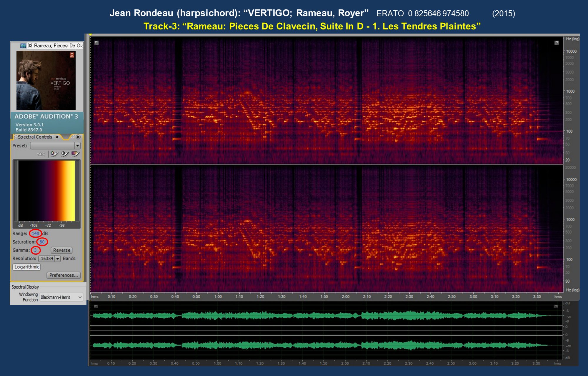Click the VERTIGO album cover thumbnail
588x376 pixels.
(x=46, y=80)
